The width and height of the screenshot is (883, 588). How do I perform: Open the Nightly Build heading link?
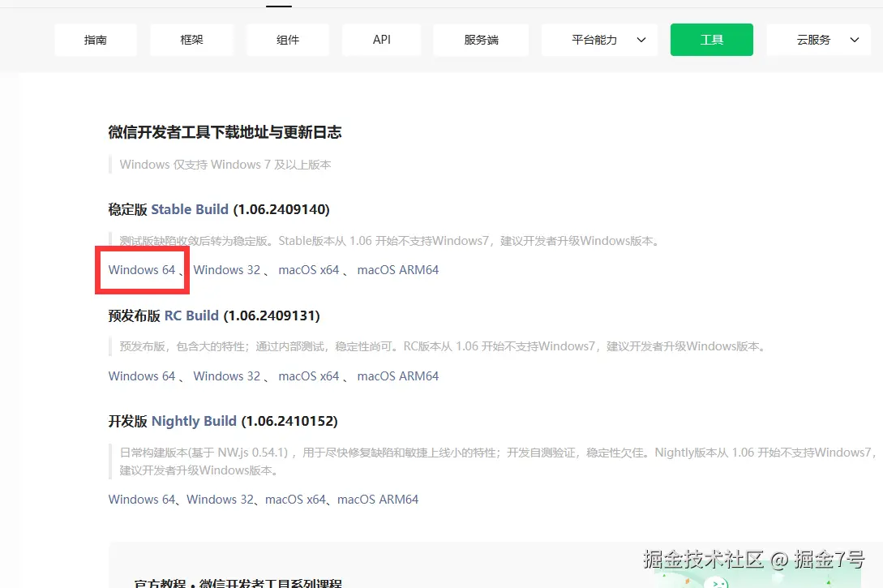[194, 421]
